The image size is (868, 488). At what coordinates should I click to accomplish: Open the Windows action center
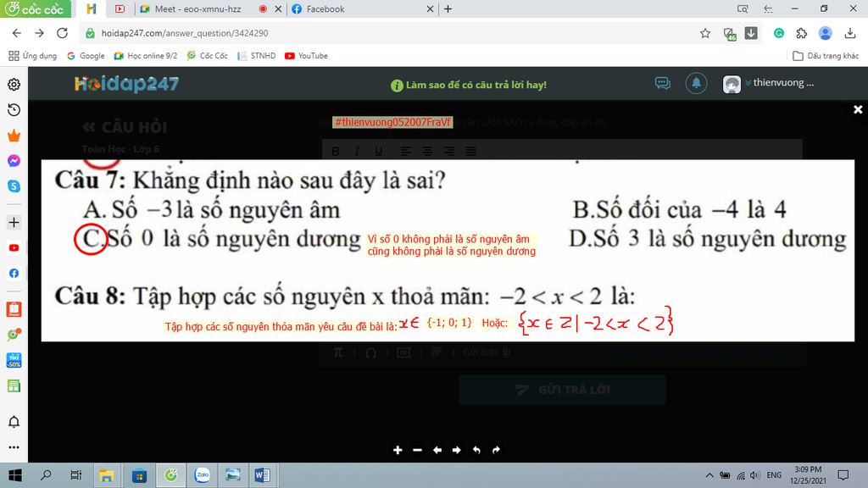843,475
